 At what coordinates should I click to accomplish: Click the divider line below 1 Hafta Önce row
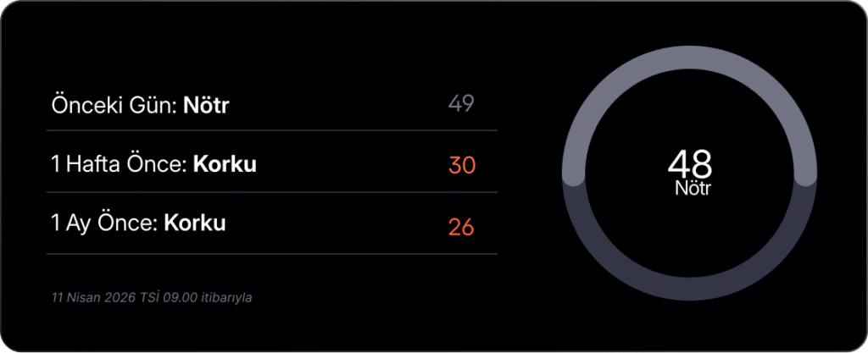point(271,192)
